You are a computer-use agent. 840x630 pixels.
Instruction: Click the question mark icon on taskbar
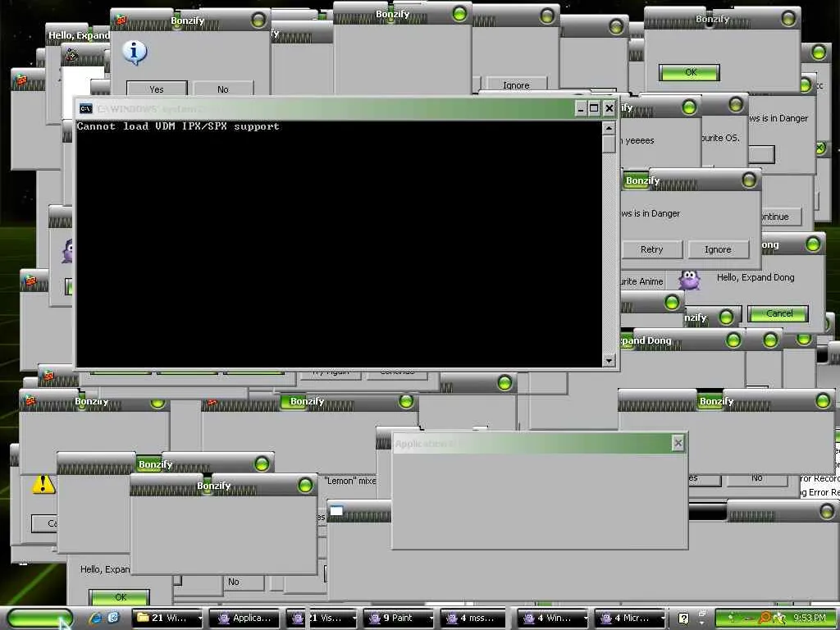pyautogui.click(x=683, y=619)
